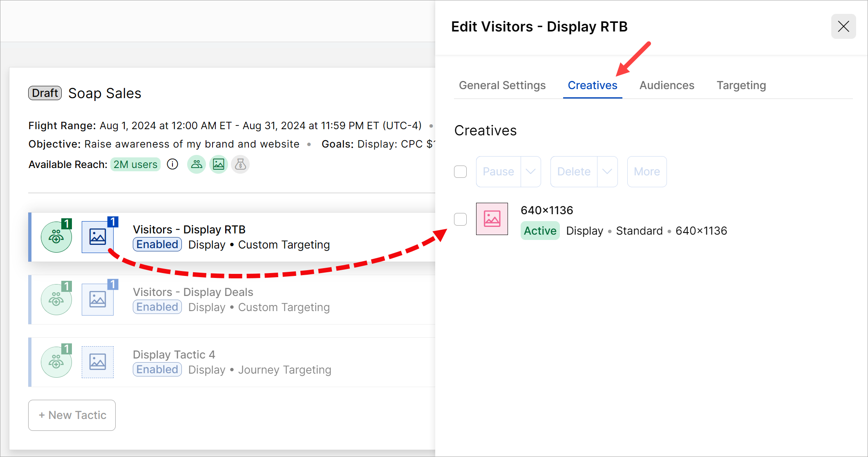The image size is (868, 457).
Task: Open the Visitors - Display RTB creative icon
Action: click(x=98, y=237)
